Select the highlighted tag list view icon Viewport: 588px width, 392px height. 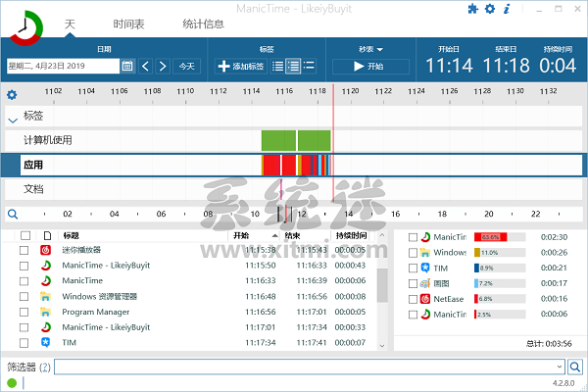[x=293, y=66]
